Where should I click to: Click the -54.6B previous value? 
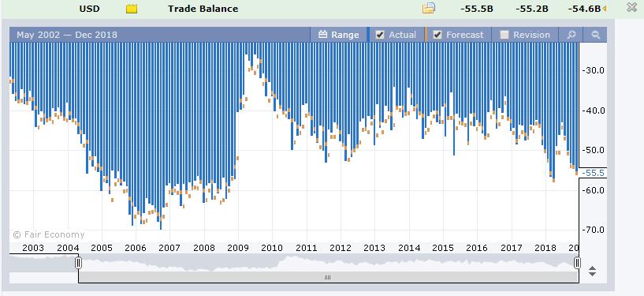pyautogui.click(x=584, y=9)
